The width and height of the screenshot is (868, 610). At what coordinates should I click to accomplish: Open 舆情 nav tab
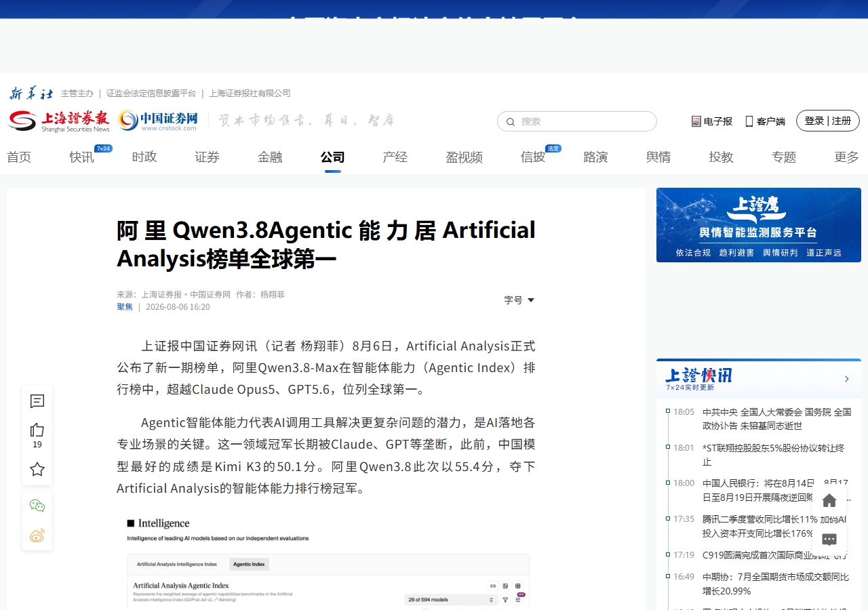click(658, 157)
